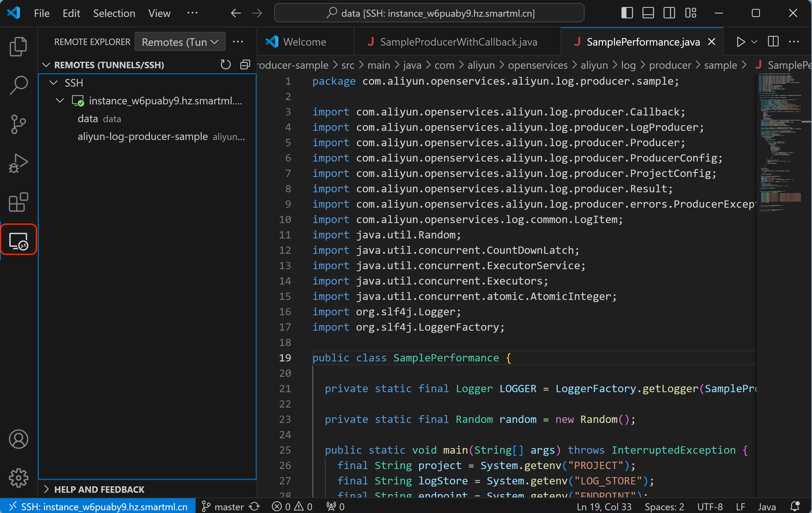This screenshot has width=812, height=513.
Task: Click SSH remote host status button
Action: click(x=98, y=506)
